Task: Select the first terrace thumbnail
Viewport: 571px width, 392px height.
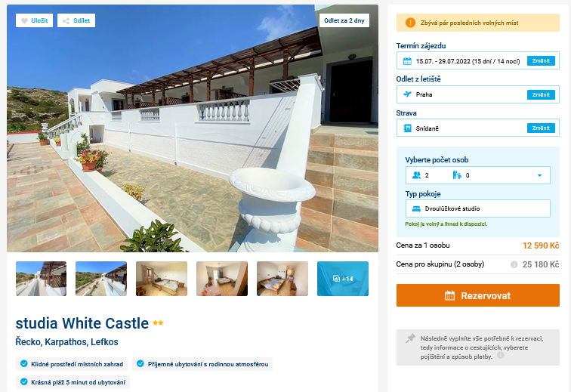Action: pyautogui.click(x=41, y=279)
